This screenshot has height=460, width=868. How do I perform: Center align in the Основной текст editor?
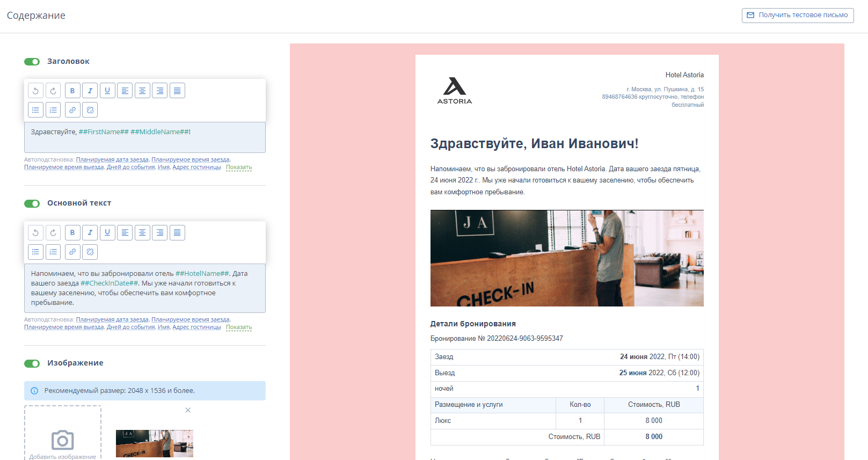142,232
